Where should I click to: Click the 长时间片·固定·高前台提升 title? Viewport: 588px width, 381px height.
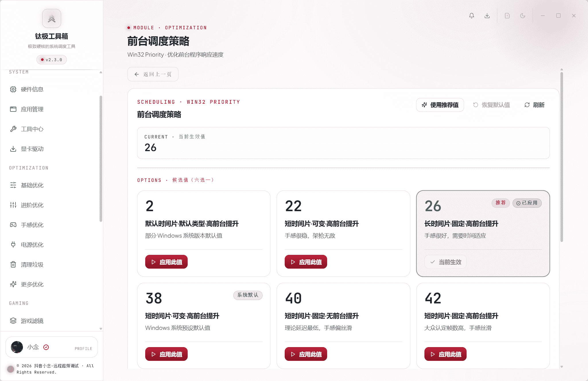tap(461, 224)
